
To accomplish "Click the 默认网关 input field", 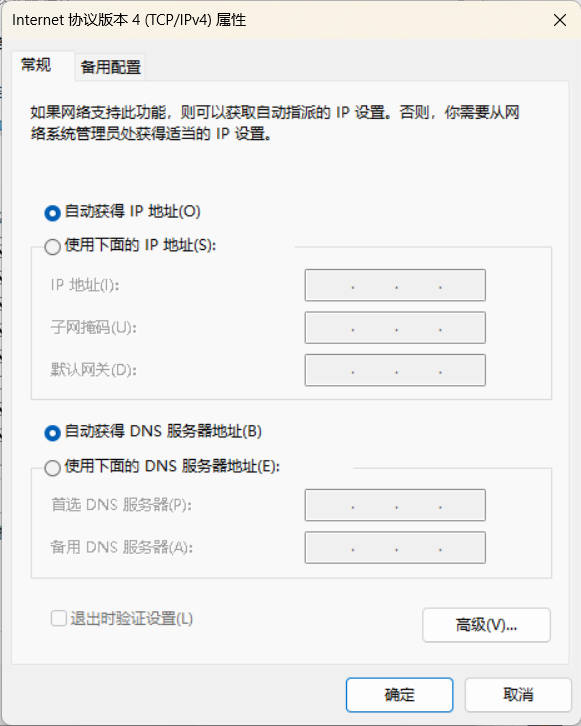I will 395,370.
